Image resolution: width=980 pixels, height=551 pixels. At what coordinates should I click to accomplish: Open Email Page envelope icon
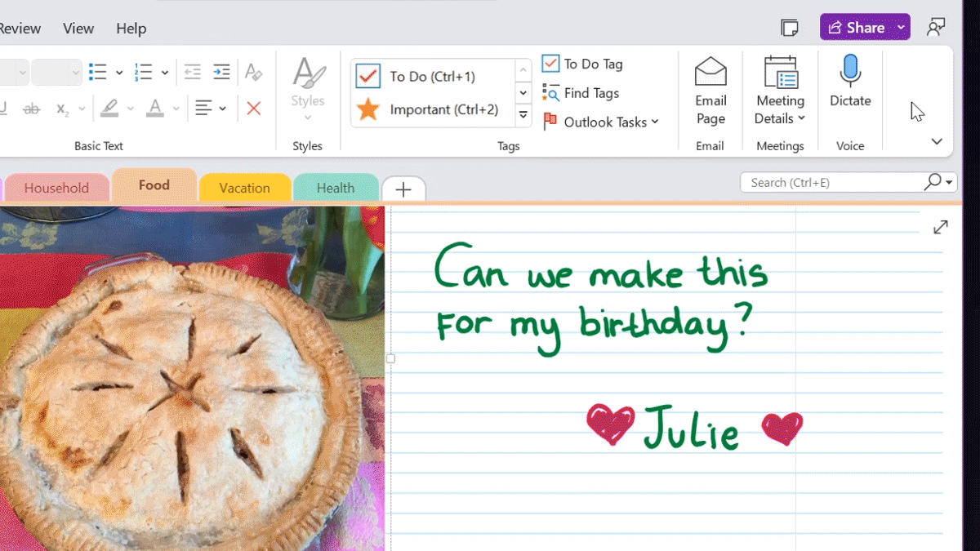point(710,73)
